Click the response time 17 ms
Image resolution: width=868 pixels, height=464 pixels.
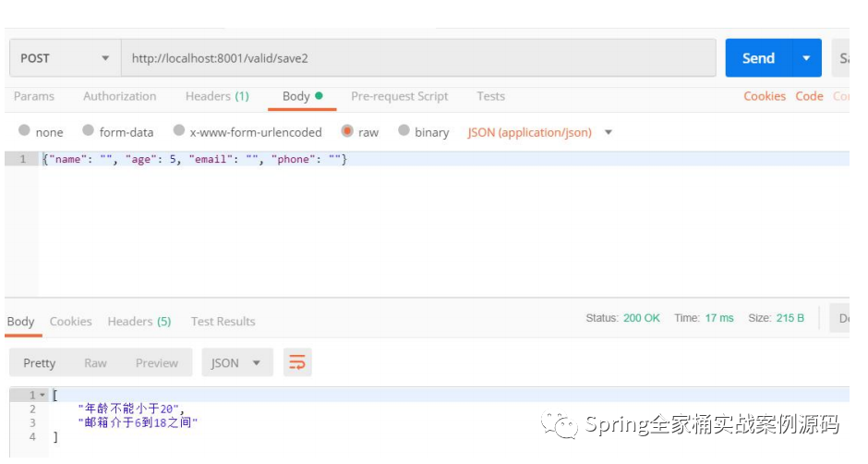(x=719, y=318)
